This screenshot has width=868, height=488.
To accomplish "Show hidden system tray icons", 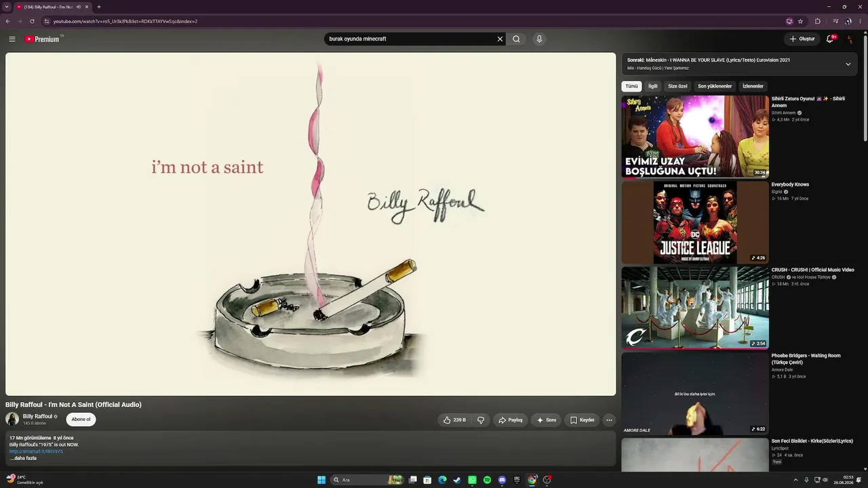I will point(795,480).
